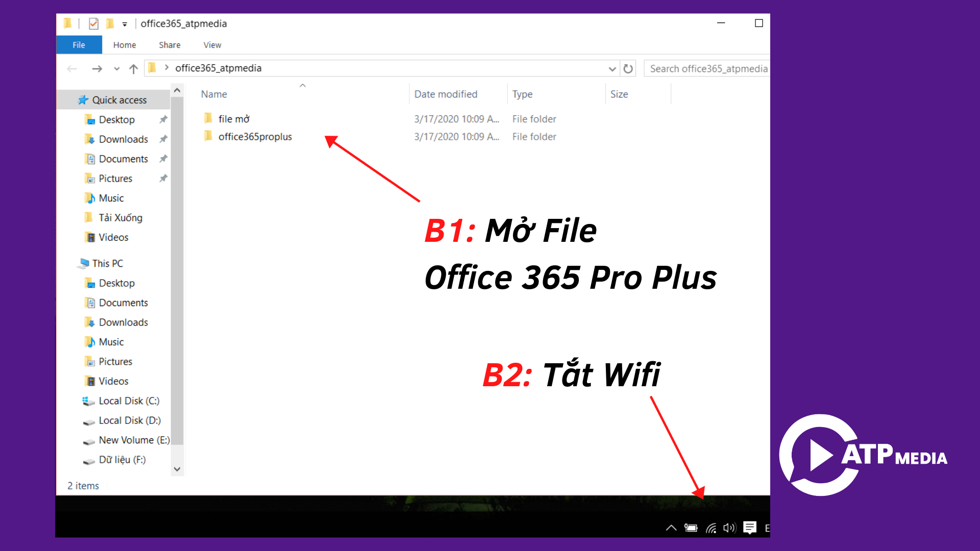Click the pin icon beside Desktop

163,119
